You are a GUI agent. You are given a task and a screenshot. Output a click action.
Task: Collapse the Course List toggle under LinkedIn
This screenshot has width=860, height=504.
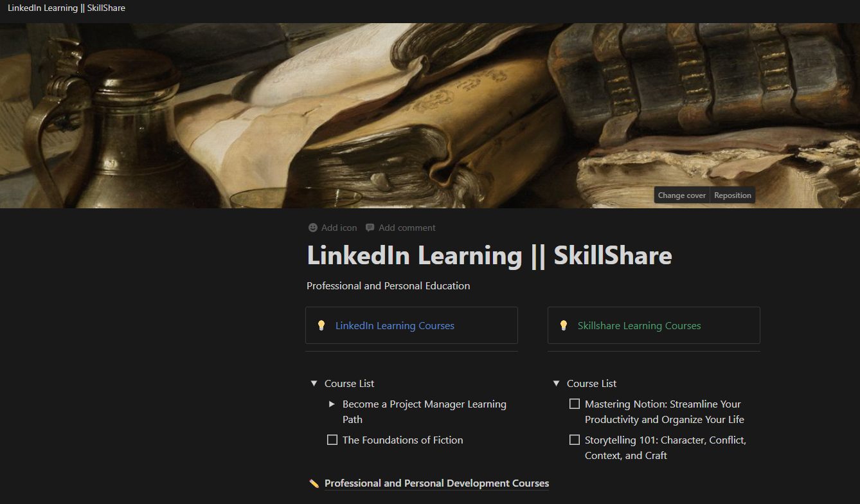point(314,383)
